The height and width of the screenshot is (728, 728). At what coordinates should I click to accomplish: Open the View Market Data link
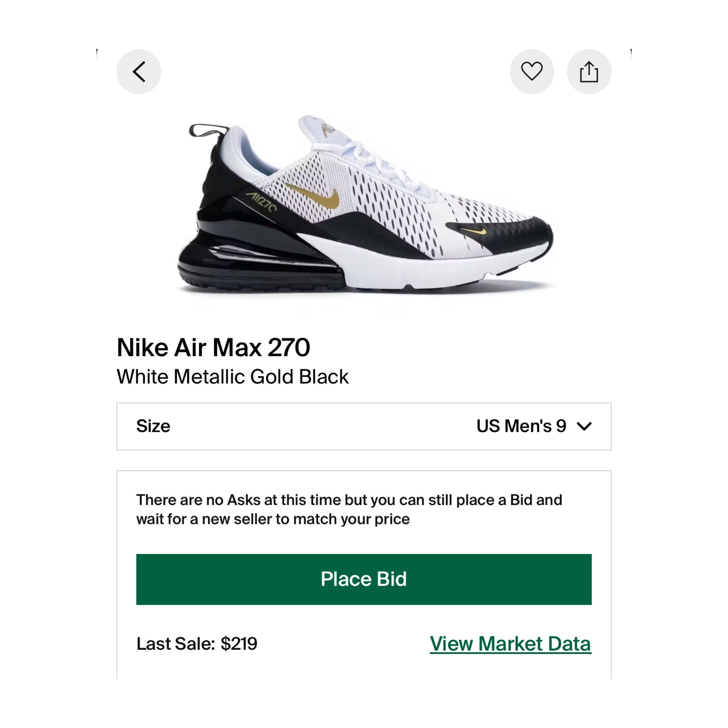click(x=510, y=644)
